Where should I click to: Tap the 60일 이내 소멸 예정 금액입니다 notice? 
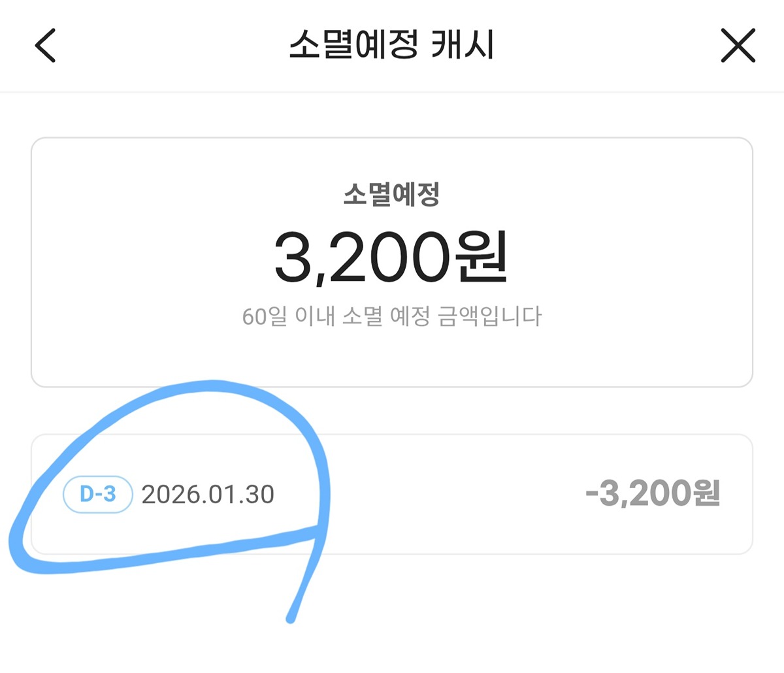[x=391, y=317]
